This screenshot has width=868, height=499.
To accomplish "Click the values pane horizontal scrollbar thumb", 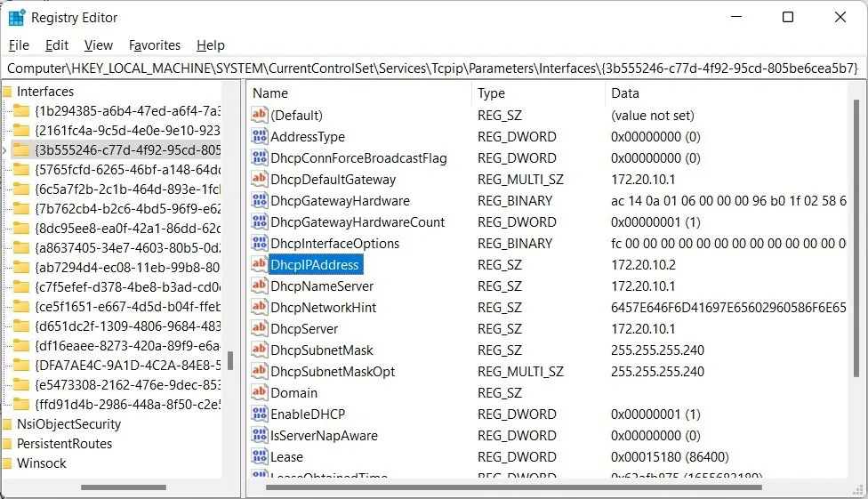I will 514,487.
